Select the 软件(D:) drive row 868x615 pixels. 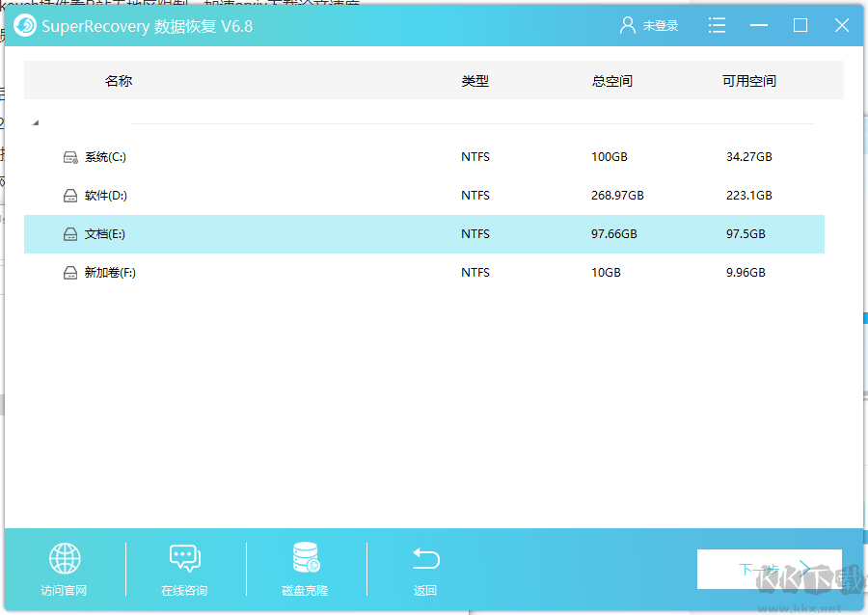point(424,196)
